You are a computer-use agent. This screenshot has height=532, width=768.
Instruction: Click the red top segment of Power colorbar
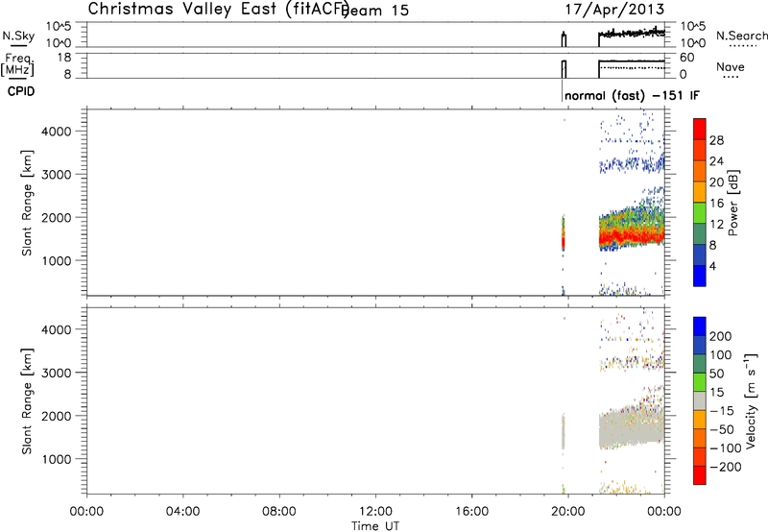coord(700,129)
